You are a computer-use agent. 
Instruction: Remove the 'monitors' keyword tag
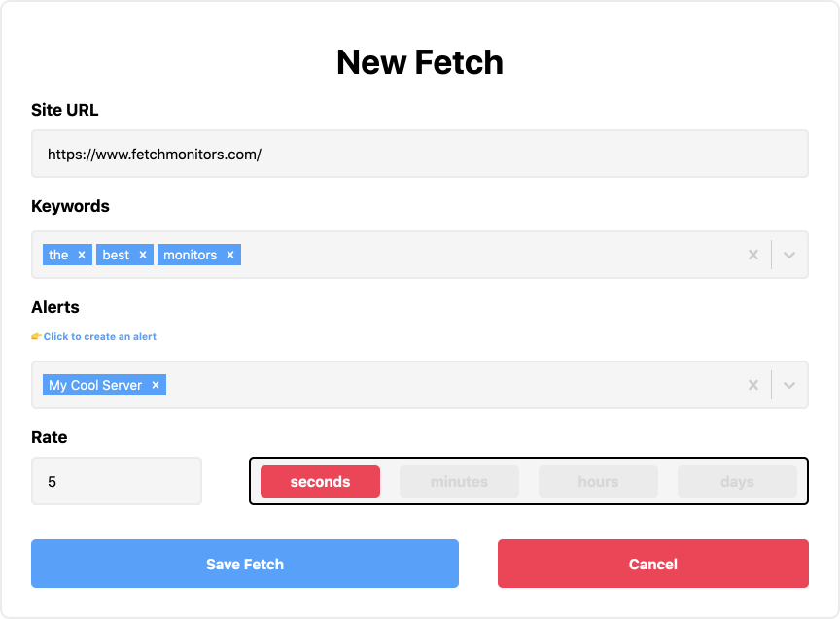click(x=230, y=255)
